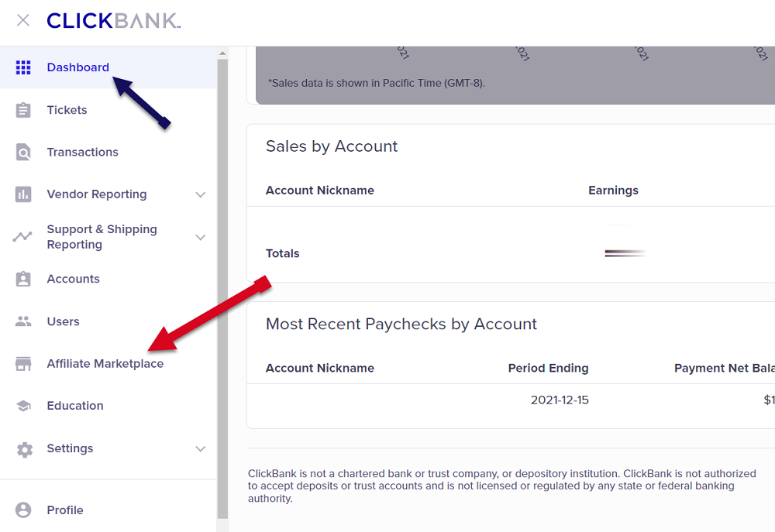Select Support & Shipping Reporting
The image size is (775, 532).
[108, 237]
